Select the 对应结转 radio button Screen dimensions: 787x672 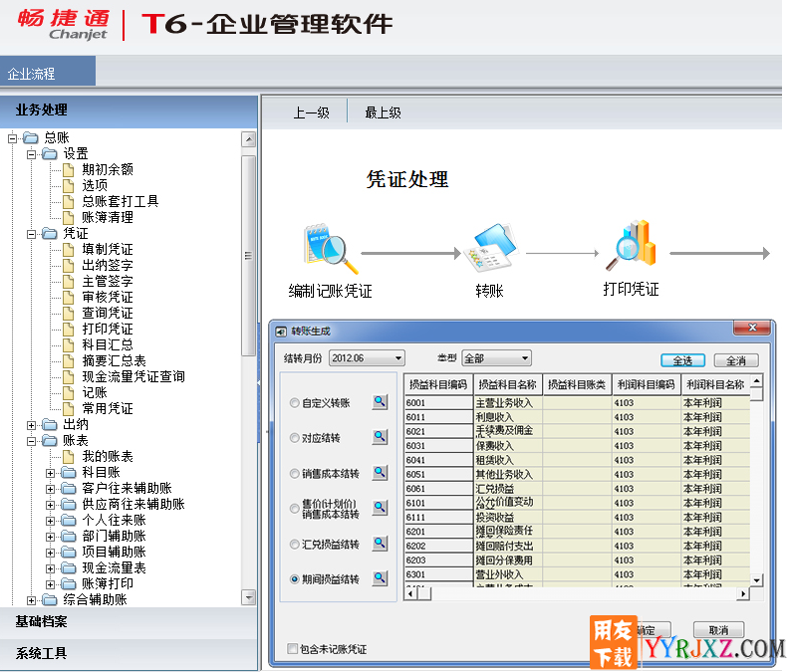tap(295, 438)
